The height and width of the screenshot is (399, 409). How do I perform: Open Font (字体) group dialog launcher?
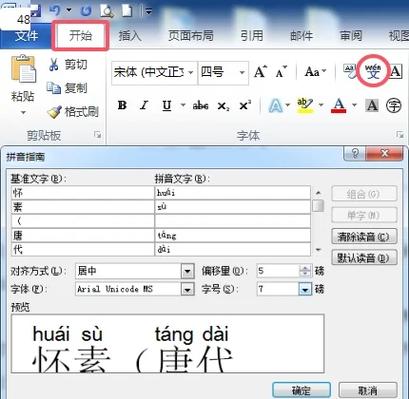[x=399, y=135]
